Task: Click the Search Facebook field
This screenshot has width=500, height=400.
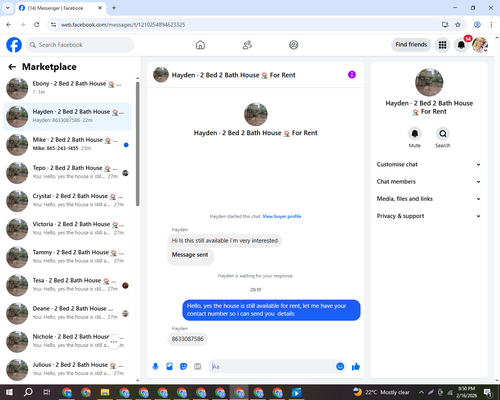Action: click(80, 45)
